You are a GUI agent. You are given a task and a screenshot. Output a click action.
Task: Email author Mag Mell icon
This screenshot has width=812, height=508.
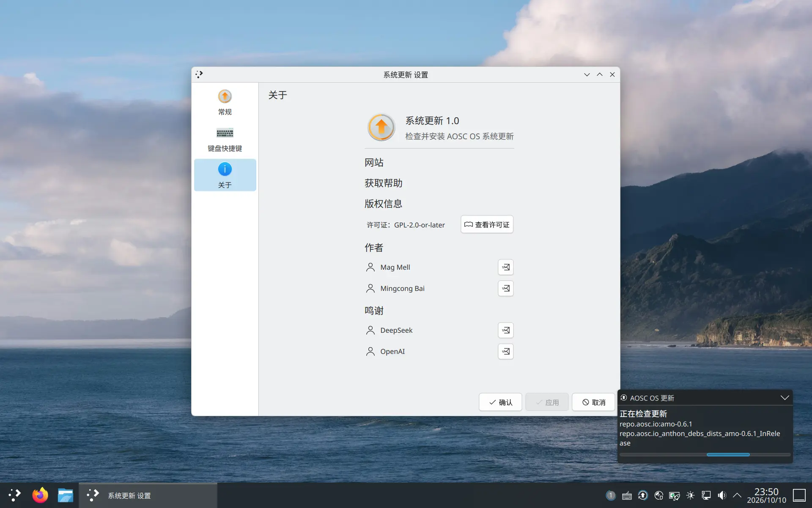tap(505, 267)
